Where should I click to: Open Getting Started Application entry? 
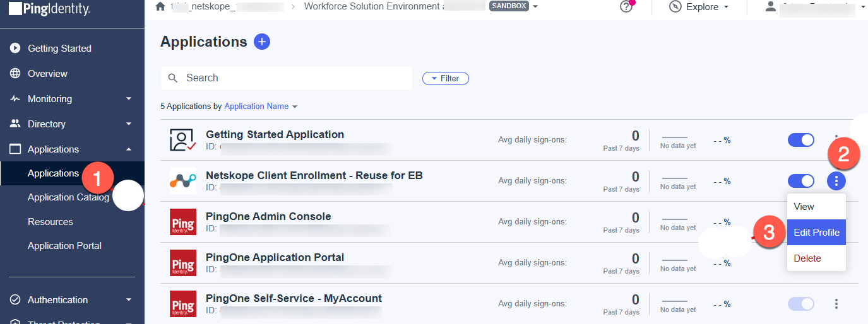click(x=275, y=134)
